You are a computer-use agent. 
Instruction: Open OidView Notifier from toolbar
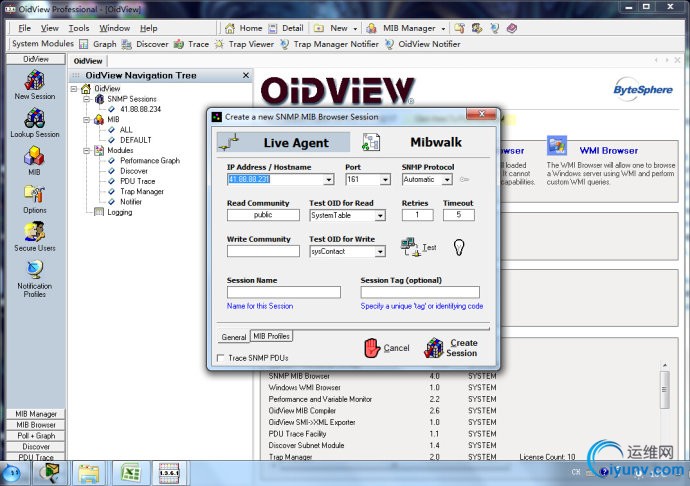click(x=422, y=44)
